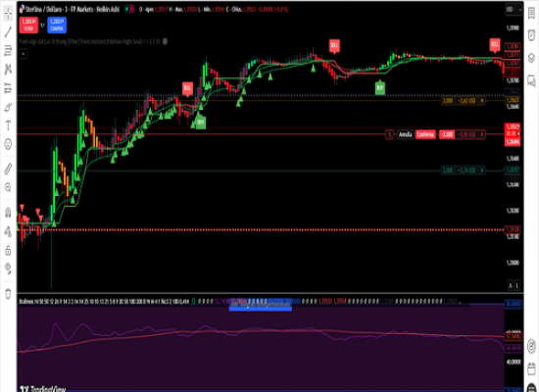The height and width of the screenshot is (392, 539).
Task: Select the trend line drawing tool
Action: tap(8, 31)
